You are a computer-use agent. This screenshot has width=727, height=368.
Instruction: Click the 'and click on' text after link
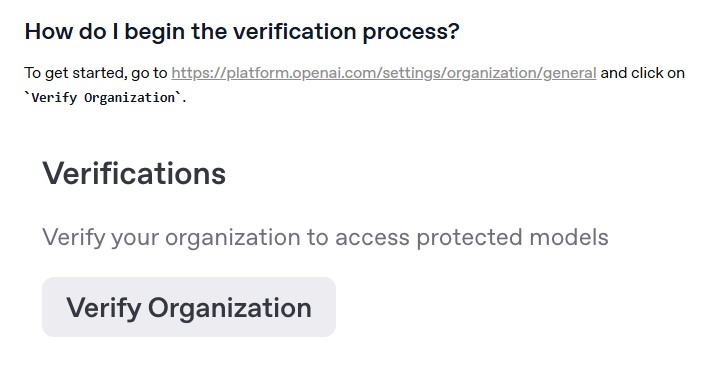(x=643, y=73)
